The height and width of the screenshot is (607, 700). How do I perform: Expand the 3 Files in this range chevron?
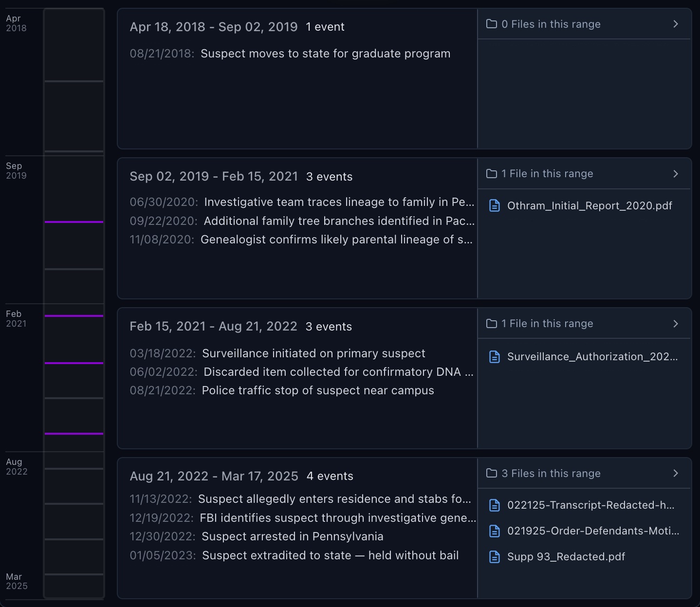(x=675, y=473)
